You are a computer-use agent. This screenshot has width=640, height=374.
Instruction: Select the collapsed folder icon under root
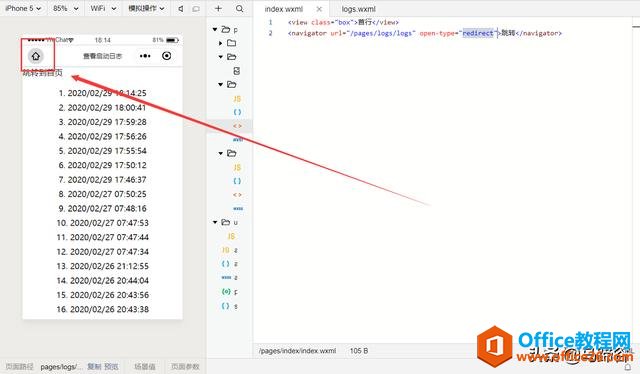pyautogui.click(x=231, y=43)
